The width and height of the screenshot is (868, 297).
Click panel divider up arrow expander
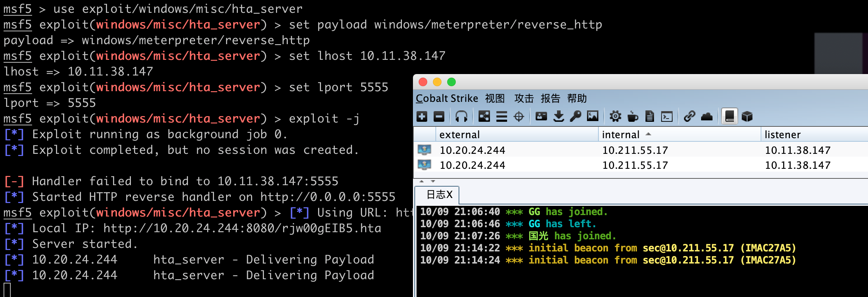point(422,181)
